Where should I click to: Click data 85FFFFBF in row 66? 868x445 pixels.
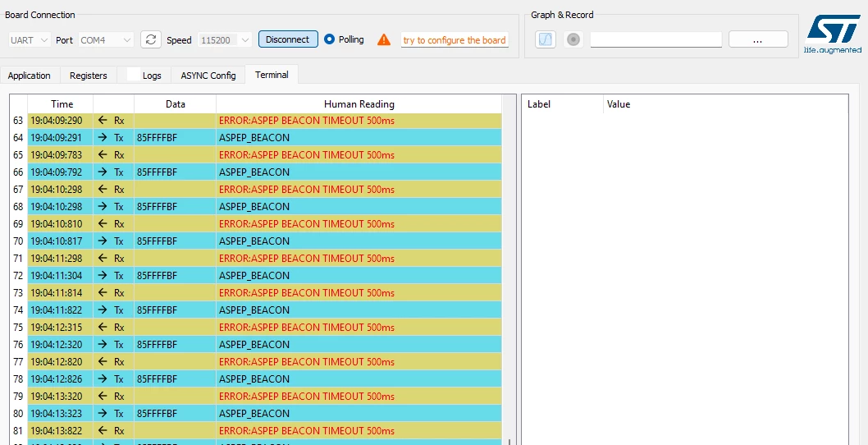click(x=157, y=172)
